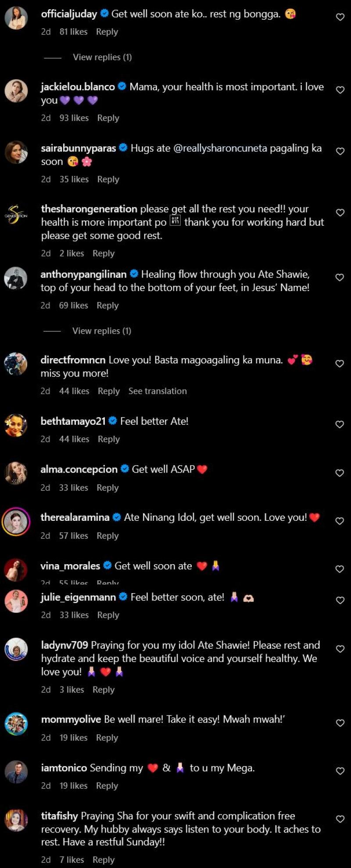351x868 pixels.
Task: See translation of directfromncn's comment
Action: tap(158, 391)
